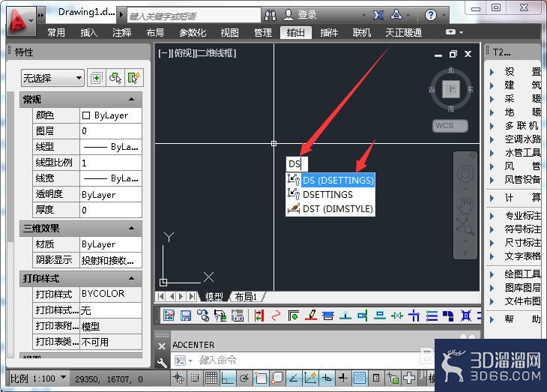Image resolution: width=547 pixels, height=392 pixels.
Task: Click the 键入关键字或短语 search box
Action: pyautogui.click(x=193, y=16)
